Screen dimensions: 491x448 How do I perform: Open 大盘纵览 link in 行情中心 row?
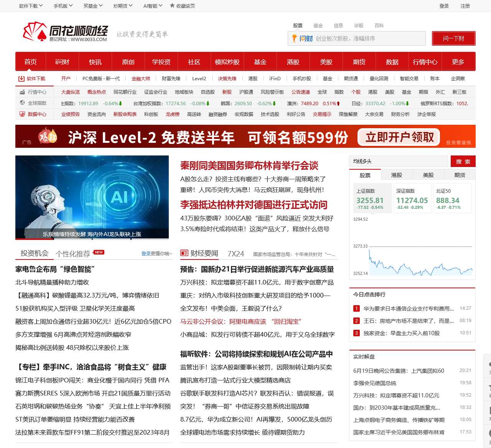coord(71,92)
